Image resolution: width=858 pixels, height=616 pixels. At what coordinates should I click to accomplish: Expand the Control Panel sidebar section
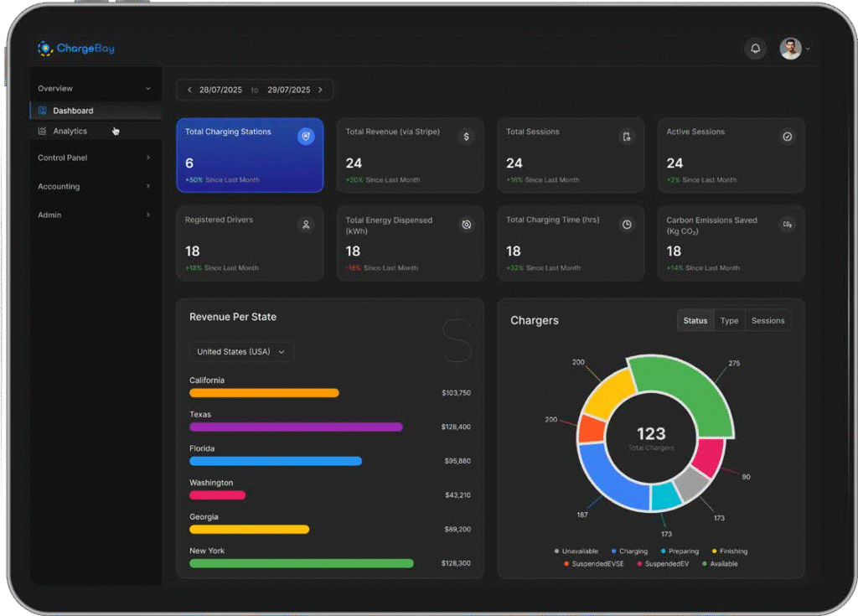(94, 158)
